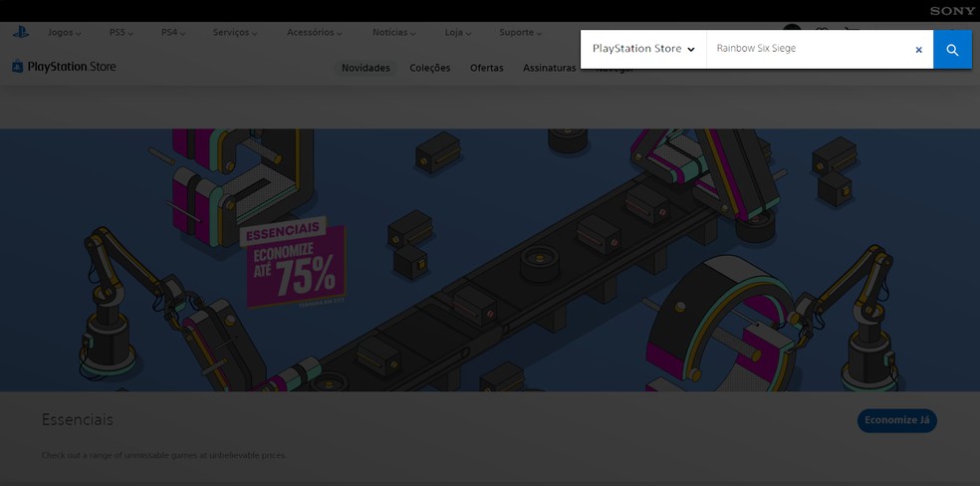Viewport: 980px width, 486px height.
Task: Click the Sony logo in top bar
Action: pyautogui.click(x=952, y=11)
